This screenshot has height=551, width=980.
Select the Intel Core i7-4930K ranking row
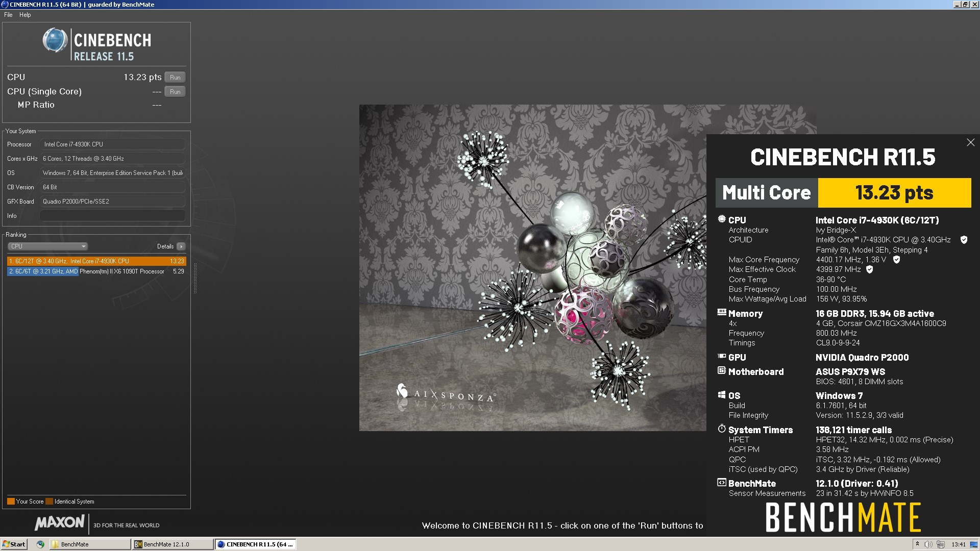[96, 261]
